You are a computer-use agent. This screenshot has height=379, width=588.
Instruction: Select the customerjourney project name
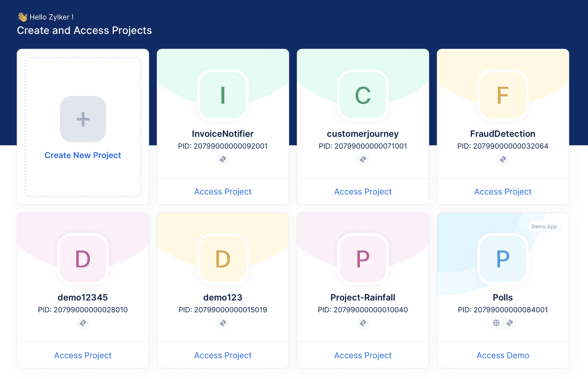click(363, 134)
